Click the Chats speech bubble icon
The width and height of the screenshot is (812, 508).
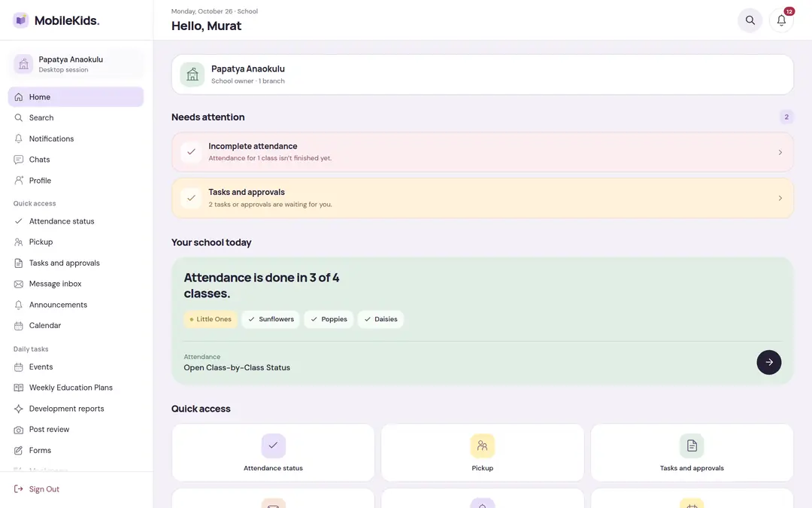pos(19,160)
